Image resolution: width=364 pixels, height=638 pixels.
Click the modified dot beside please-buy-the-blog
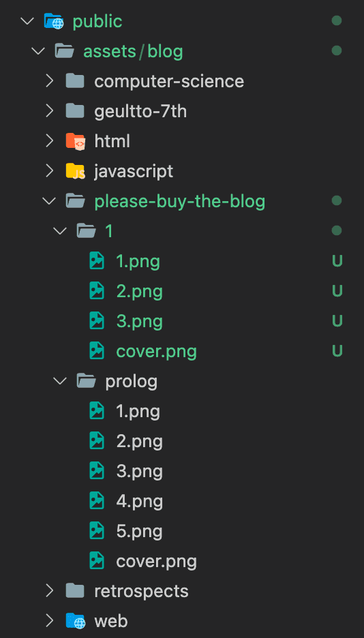(x=336, y=200)
